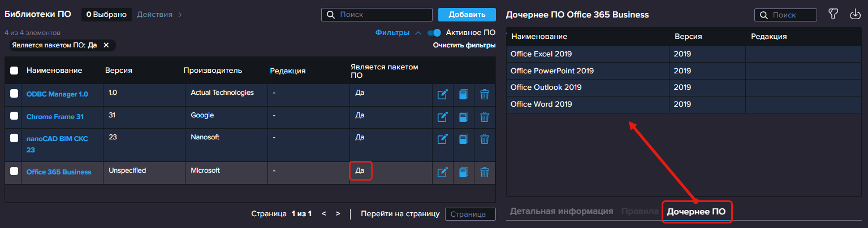This screenshot has width=868, height=228.
Task: Check the nanoCAD BIM CKC 23 checkbox
Action: [14, 138]
